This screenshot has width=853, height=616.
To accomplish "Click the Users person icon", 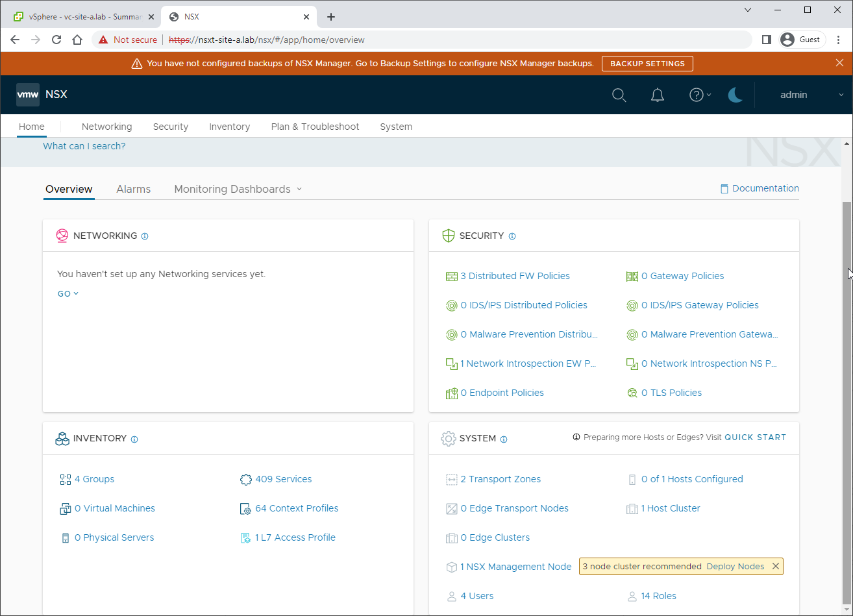I will pyautogui.click(x=452, y=597).
